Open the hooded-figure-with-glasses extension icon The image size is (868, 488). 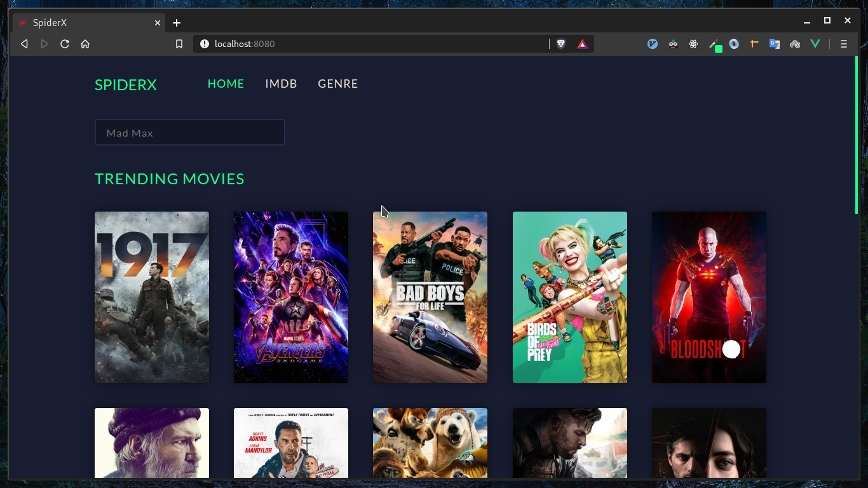pyautogui.click(x=673, y=44)
